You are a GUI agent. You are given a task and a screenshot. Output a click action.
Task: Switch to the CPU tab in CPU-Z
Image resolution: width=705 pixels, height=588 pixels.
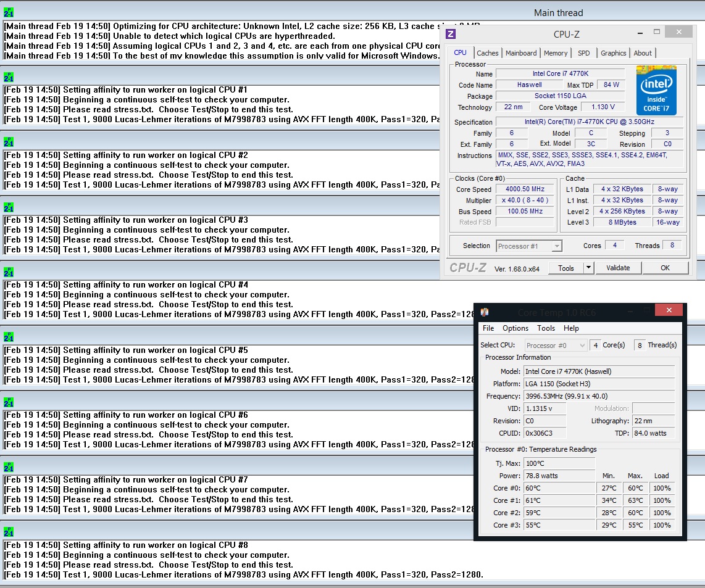click(x=460, y=52)
